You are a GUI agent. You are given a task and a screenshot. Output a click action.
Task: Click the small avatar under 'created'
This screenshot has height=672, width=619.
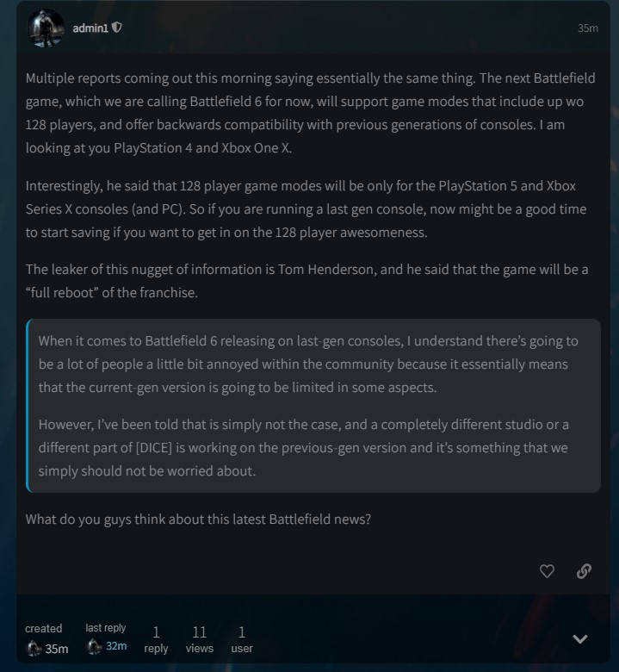(34, 649)
